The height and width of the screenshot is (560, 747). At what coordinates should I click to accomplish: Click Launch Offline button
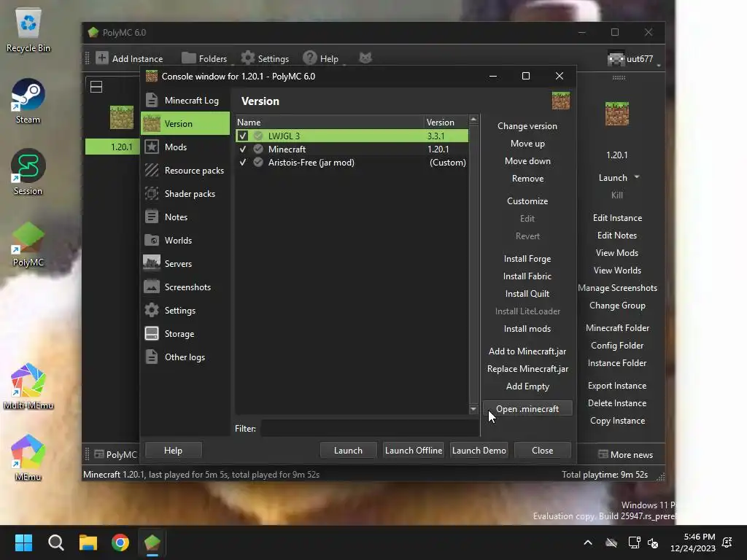(414, 451)
